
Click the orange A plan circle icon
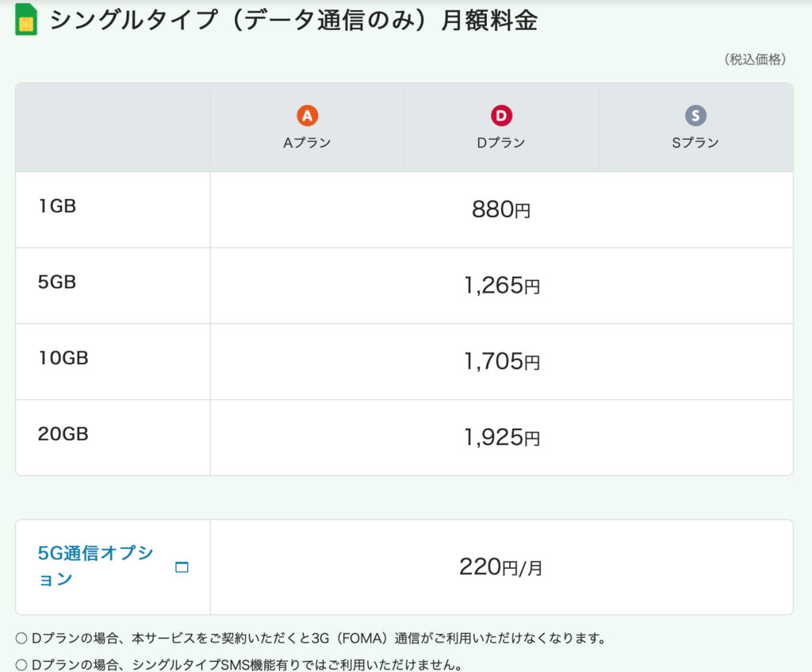(307, 117)
